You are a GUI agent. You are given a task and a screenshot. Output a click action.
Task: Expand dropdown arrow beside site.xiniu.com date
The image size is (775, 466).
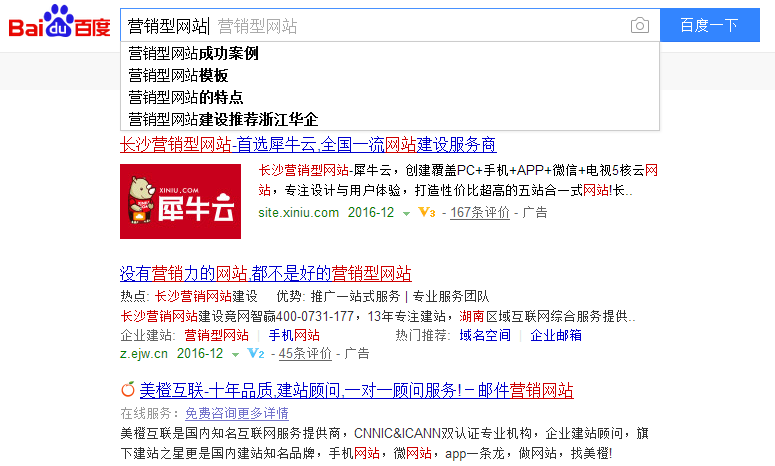coord(406,213)
